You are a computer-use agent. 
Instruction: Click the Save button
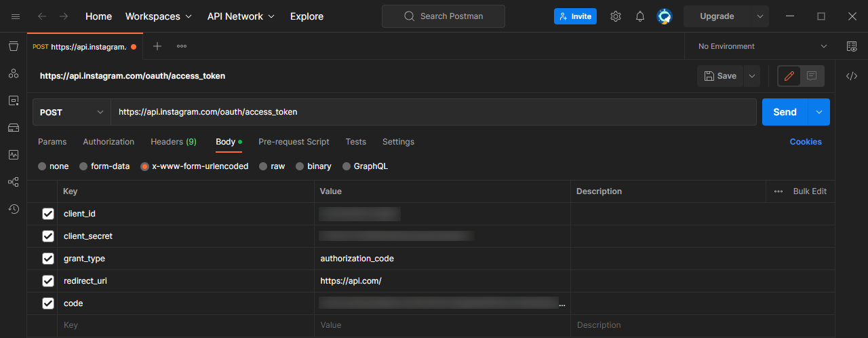(x=720, y=76)
